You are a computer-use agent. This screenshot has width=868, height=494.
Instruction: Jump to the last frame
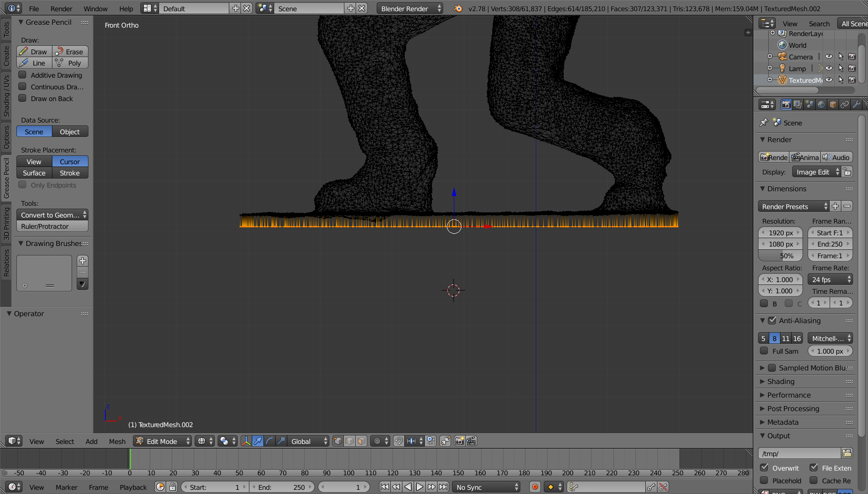coord(444,487)
